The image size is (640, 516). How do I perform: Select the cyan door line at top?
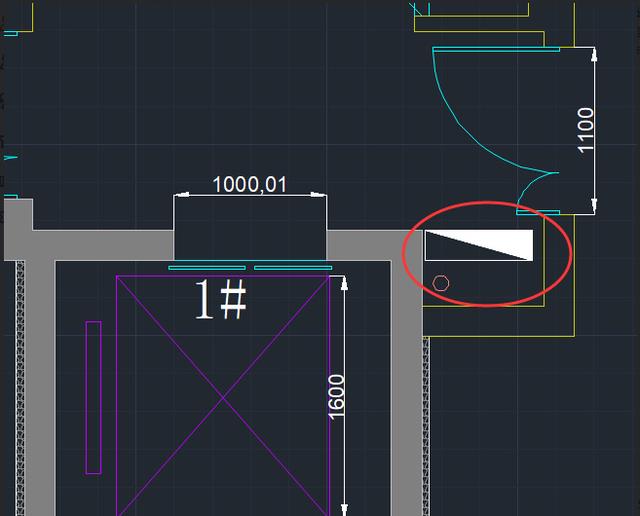pos(496,49)
